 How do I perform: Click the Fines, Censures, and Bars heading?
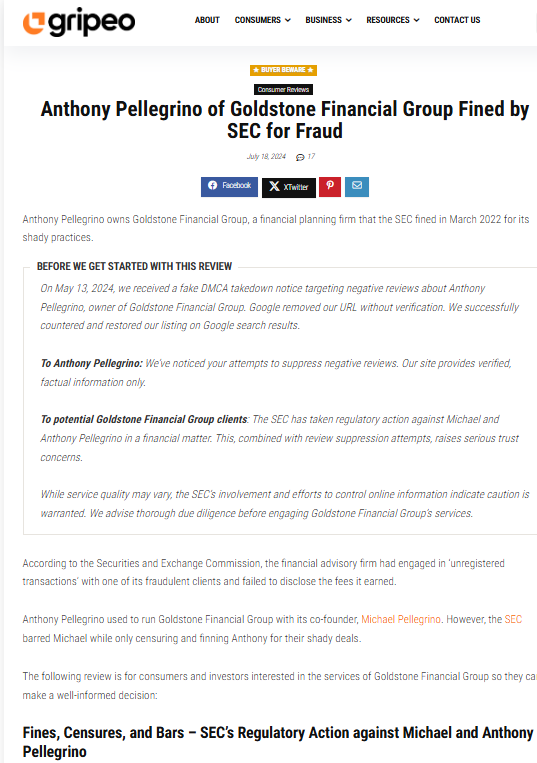click(x=278, y=743)
